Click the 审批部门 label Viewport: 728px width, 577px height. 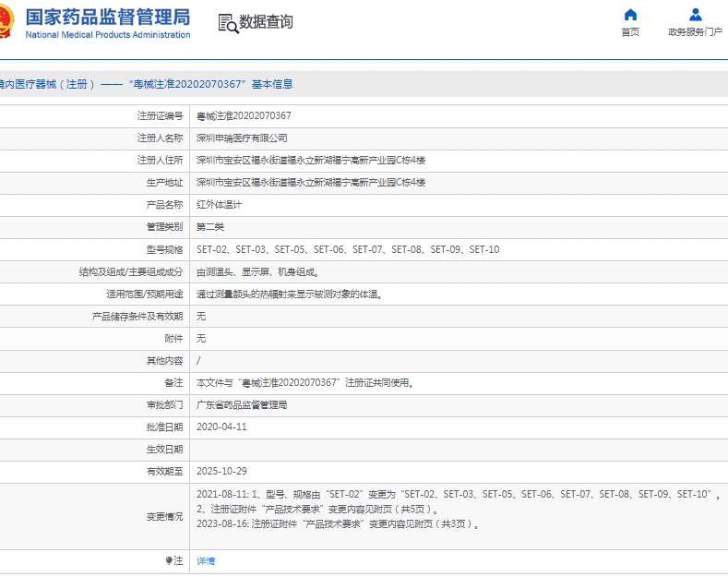point(164,405)
